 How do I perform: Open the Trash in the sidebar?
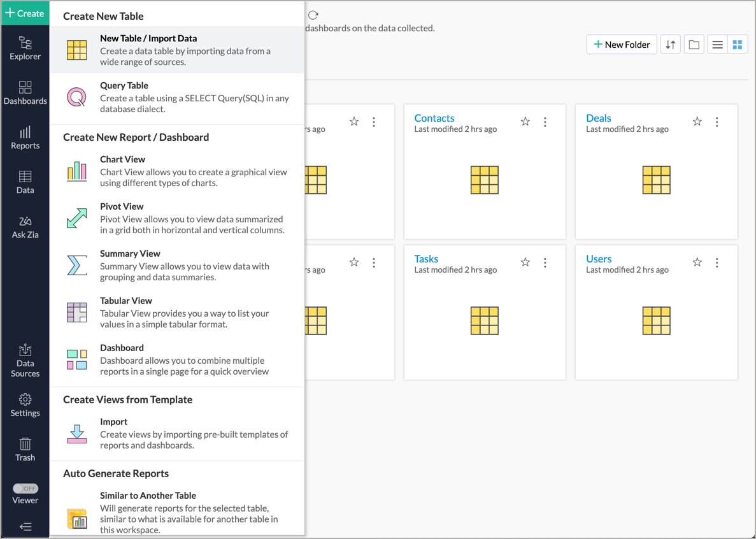click(x=25, y=449)
